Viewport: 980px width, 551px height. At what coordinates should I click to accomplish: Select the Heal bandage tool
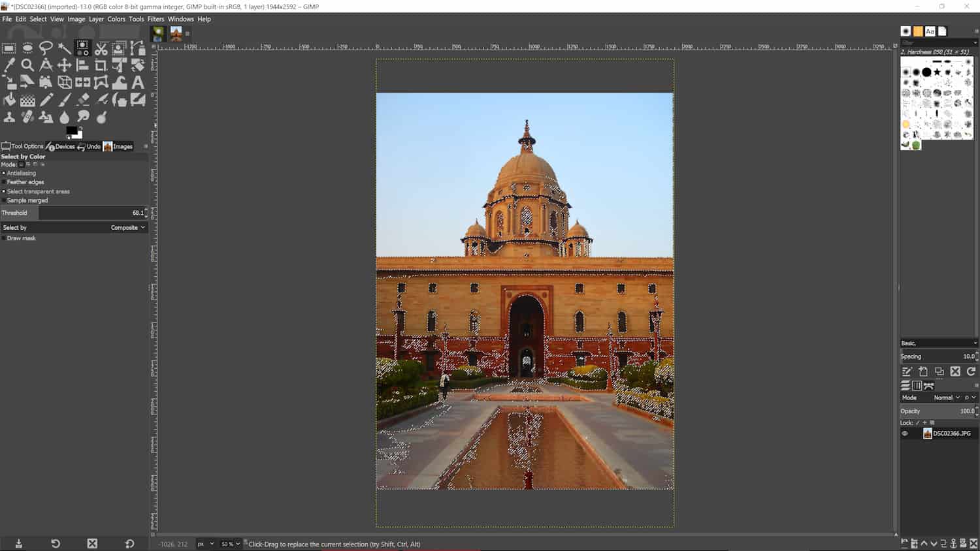(27, 118)
